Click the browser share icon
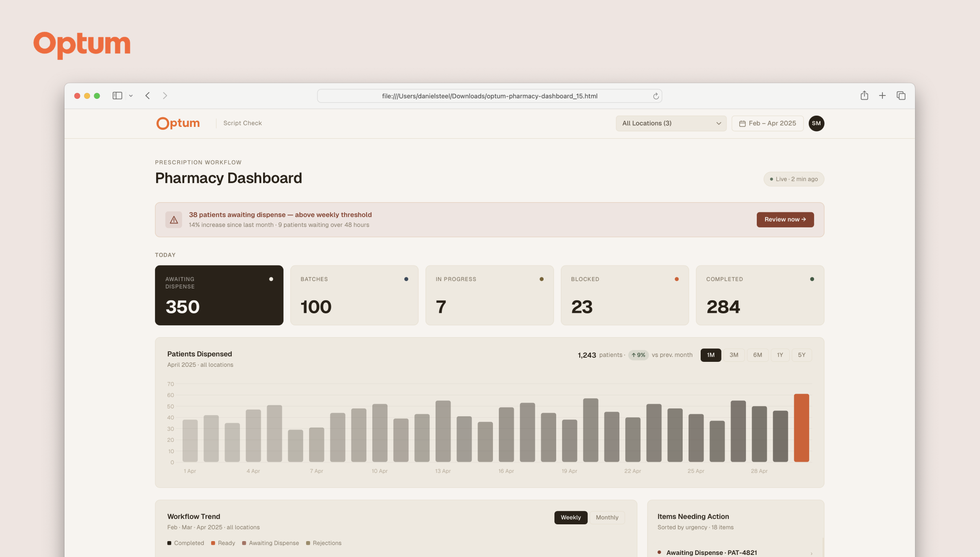 864,95
